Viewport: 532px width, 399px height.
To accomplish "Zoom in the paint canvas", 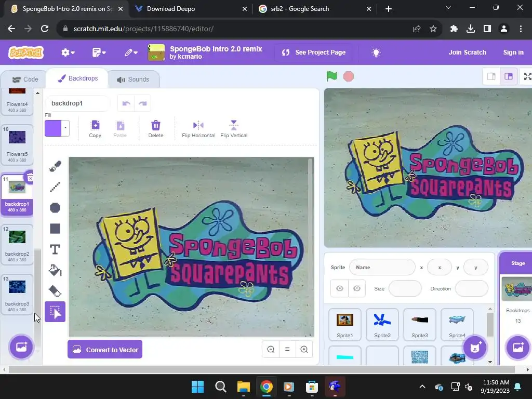I will 304,350.
